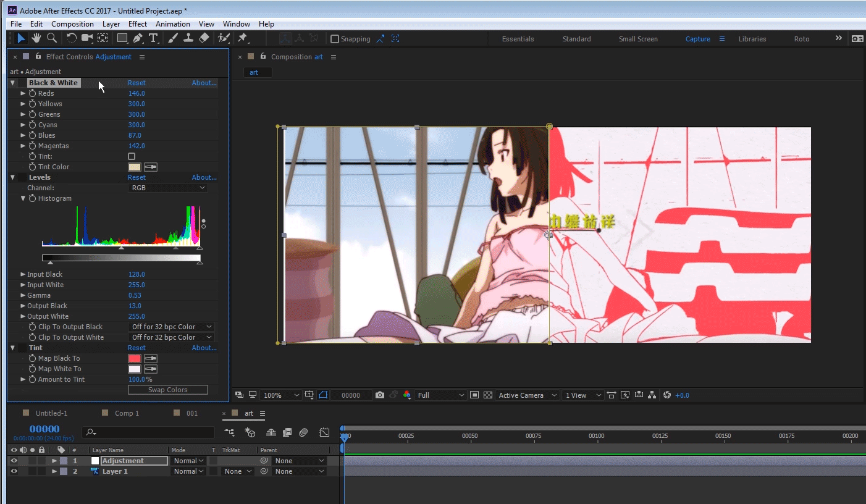This screenshot has height=504, width=866.
Task: Reset the Levels effect
Action: [137, 177]
